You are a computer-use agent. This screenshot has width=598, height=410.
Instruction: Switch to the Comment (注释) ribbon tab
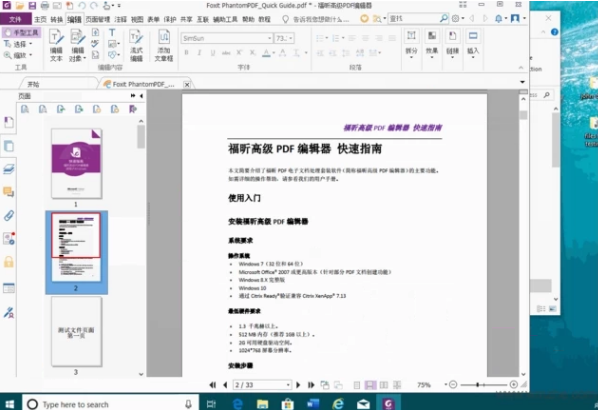point(121,19)
